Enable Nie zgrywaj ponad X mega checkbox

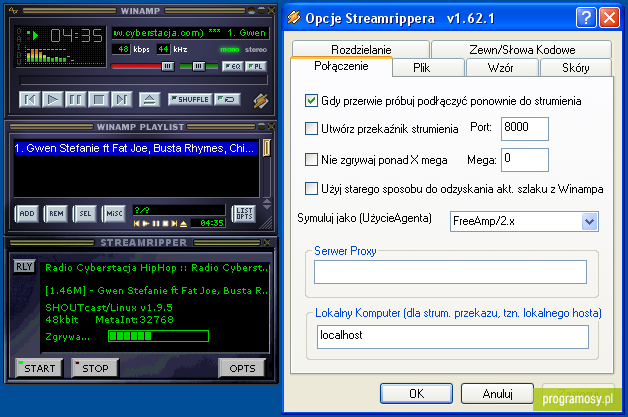click(x=311, y=159)
